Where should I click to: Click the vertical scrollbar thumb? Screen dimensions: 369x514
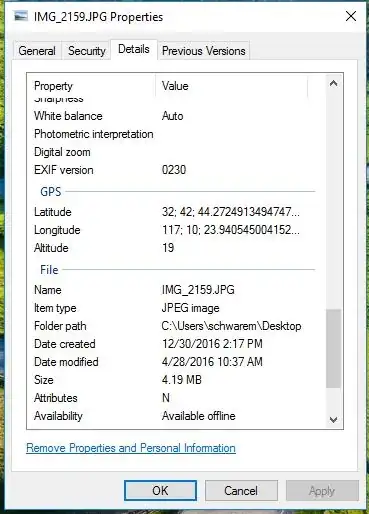[333, 348]
